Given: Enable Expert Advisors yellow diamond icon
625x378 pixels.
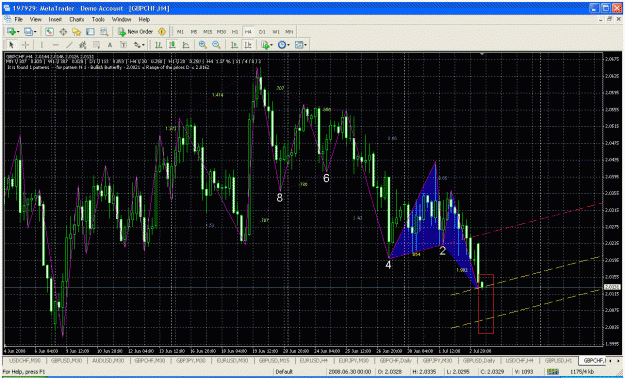Looking at the screenshot, I should pos(162,32).
